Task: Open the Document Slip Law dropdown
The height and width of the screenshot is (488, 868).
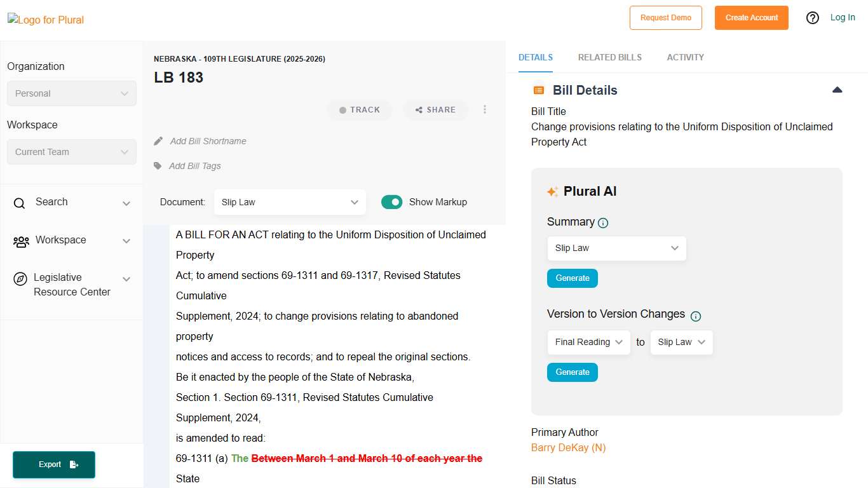Action: click(290, 202)
